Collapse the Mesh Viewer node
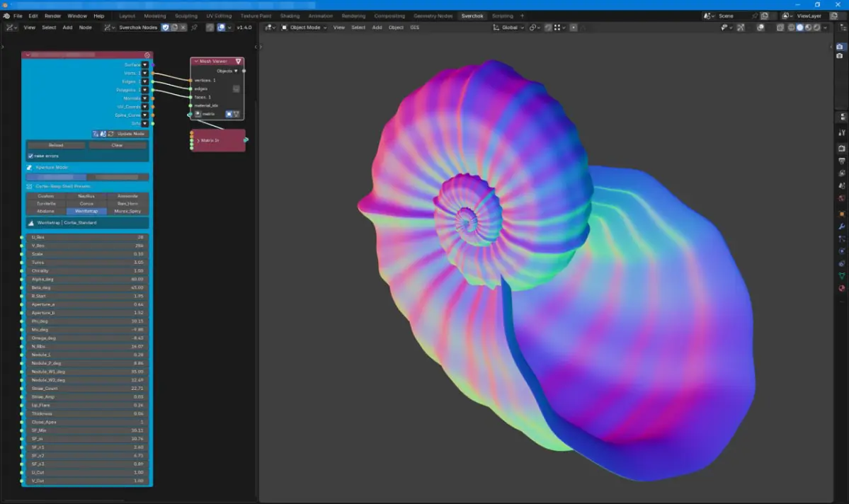 (x=196, y=61)
